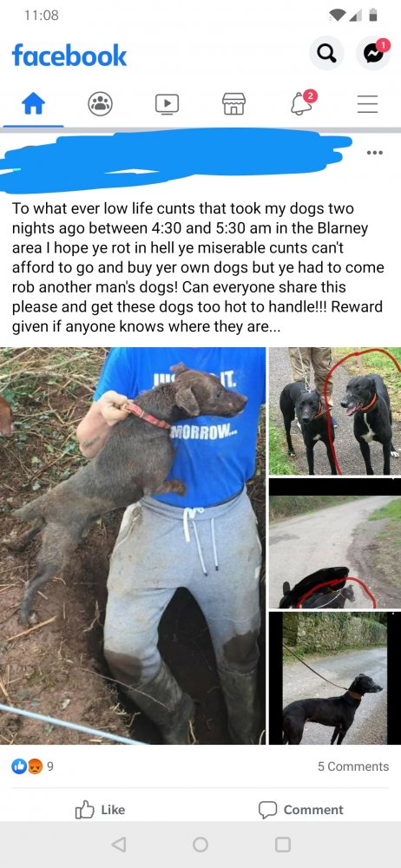Go to the Home feed tab
This screenshot has width=401, height=868.
click(x=33, y=103)
